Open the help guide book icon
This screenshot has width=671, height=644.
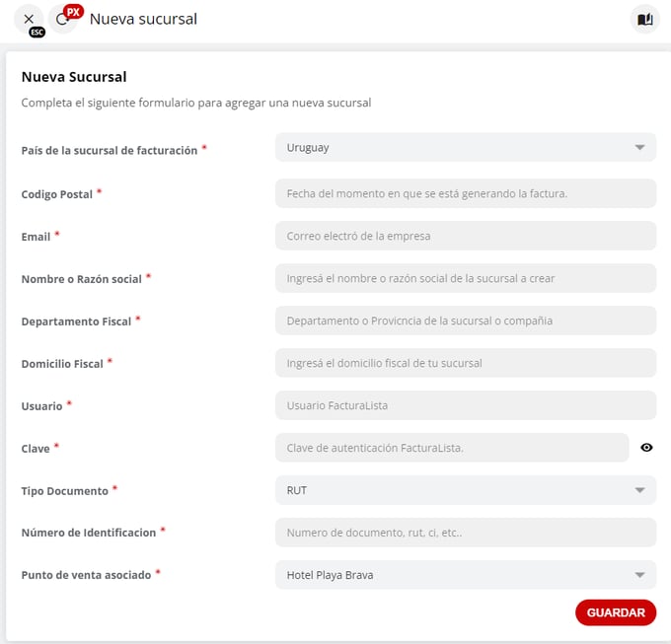point(644,19)
